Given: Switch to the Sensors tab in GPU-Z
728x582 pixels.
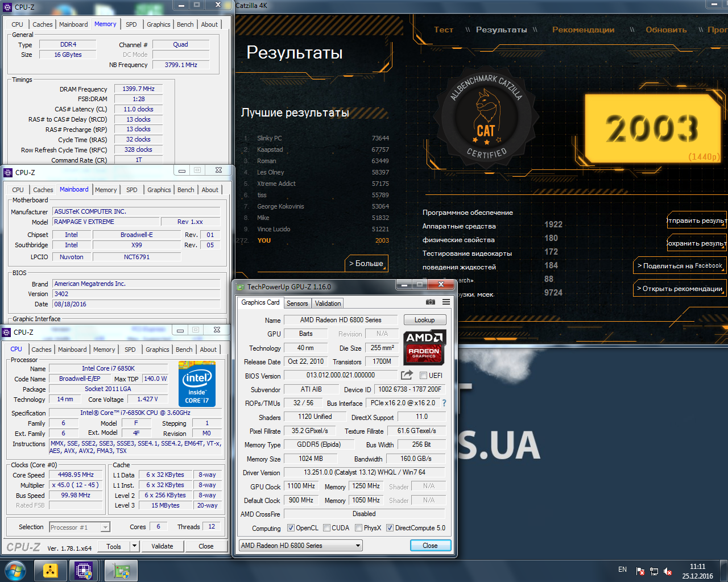Looking at the screenshot, I should 297,304.
